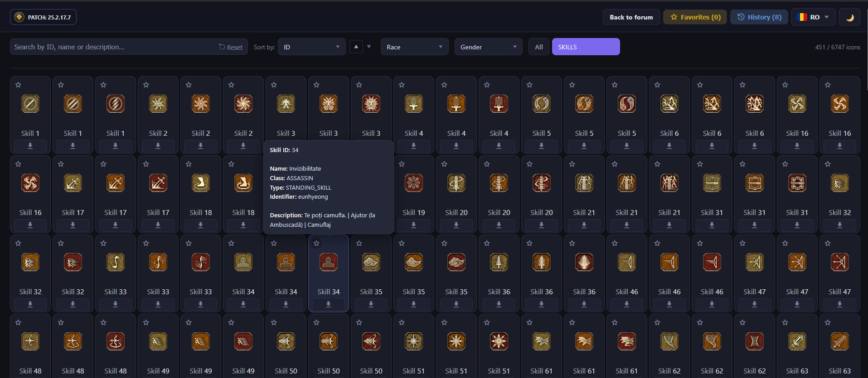Sort descending with the down arrow
Image resolution: width=868 pixels, height=378 pixels.
(369, 47)
